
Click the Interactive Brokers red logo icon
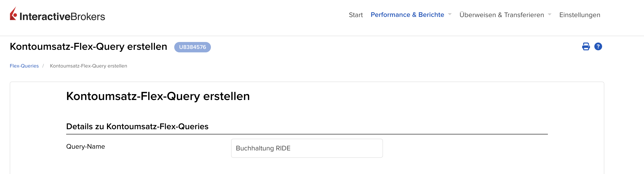pos(13,14)
